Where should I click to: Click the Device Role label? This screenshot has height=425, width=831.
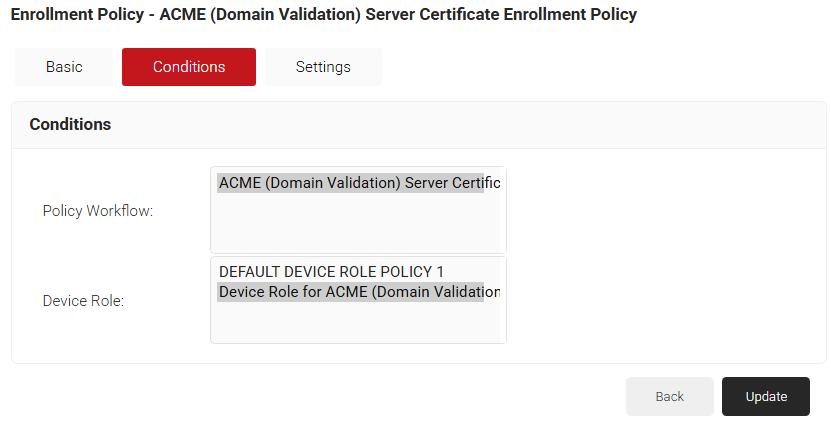[84, 301]
